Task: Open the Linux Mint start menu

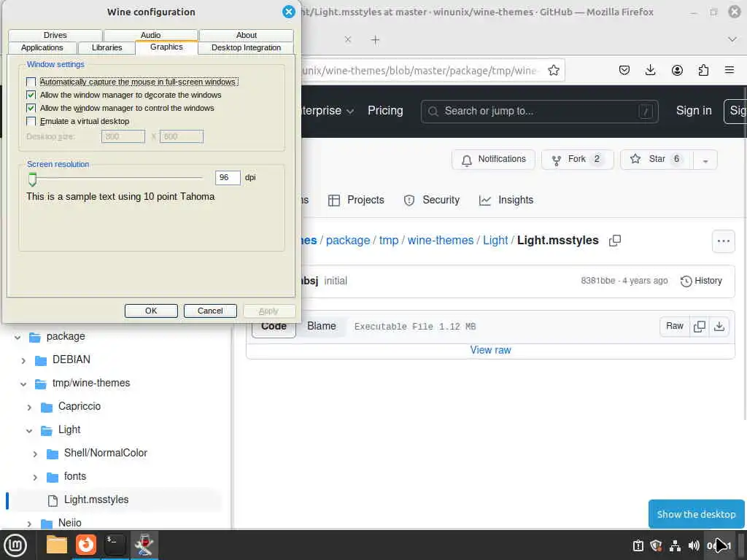Action: point(15,545)
